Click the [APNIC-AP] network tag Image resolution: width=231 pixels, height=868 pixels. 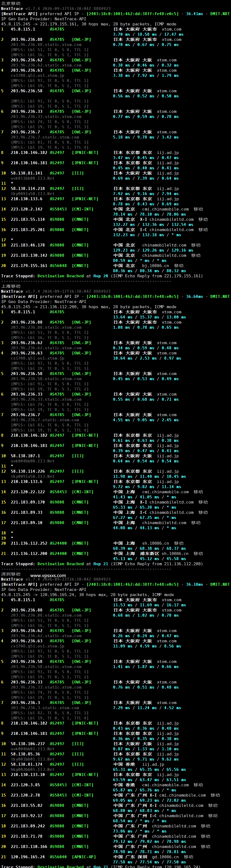coord(84,857)
